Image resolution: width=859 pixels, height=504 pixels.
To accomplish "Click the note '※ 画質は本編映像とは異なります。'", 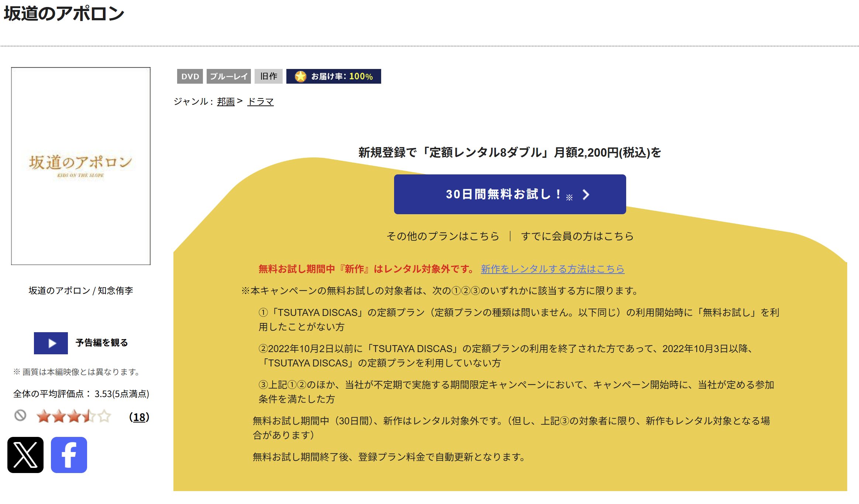I will (x=76, y=372).
